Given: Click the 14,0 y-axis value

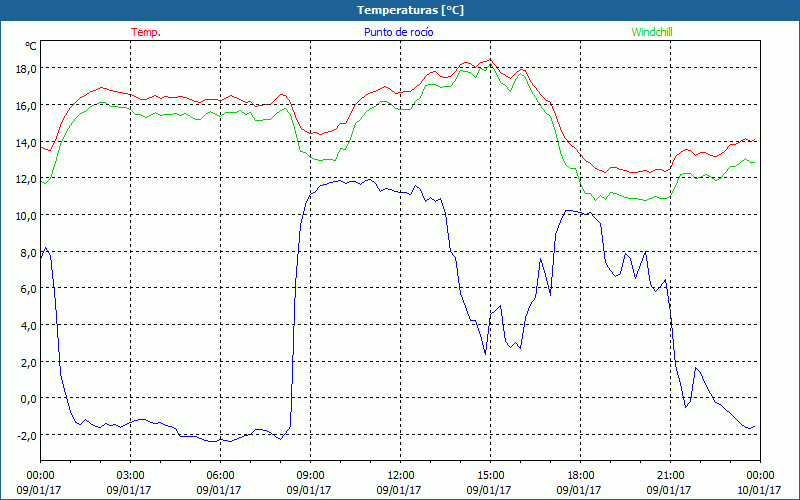Looking at the screenshot, I should 26,142.
